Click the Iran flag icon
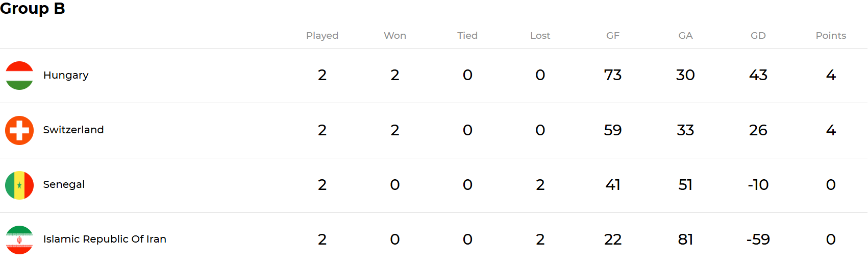 click(19, 239)
